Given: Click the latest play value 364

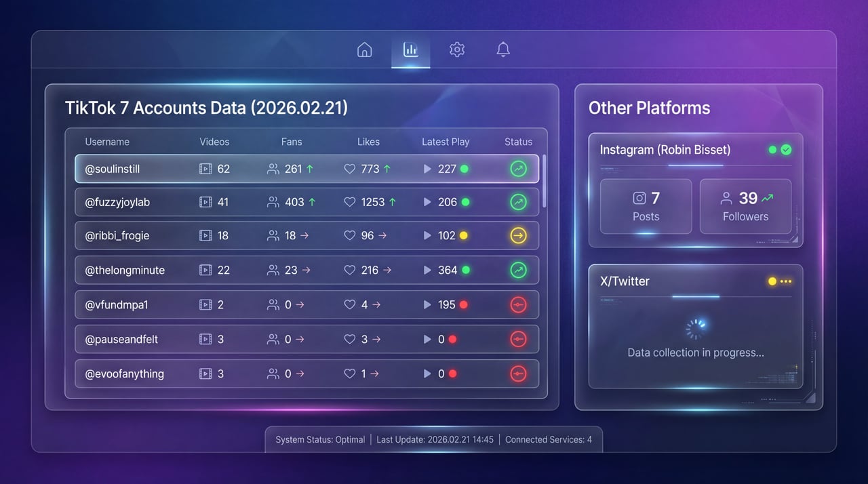Looking at the screenshot, I should (x=448, y=270).
